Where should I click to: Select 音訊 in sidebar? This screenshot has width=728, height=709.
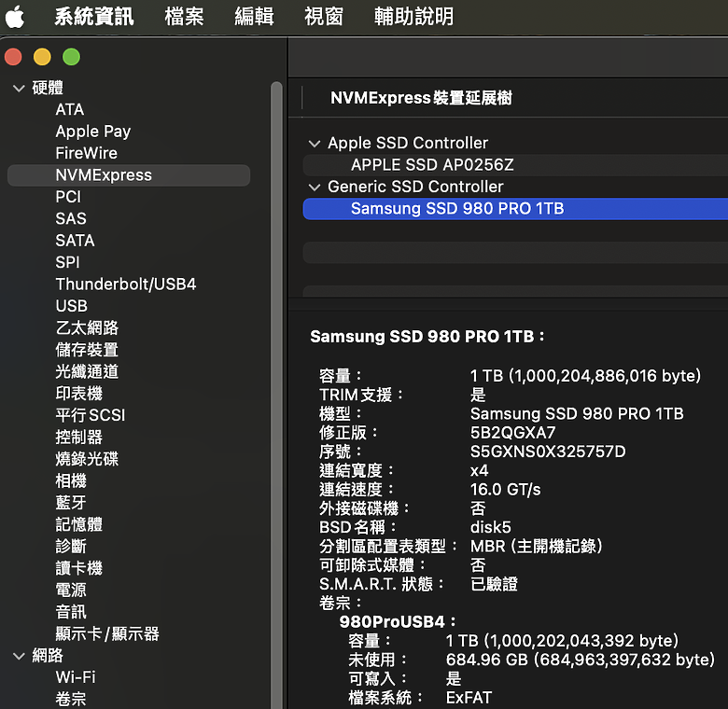pos(71,612)
